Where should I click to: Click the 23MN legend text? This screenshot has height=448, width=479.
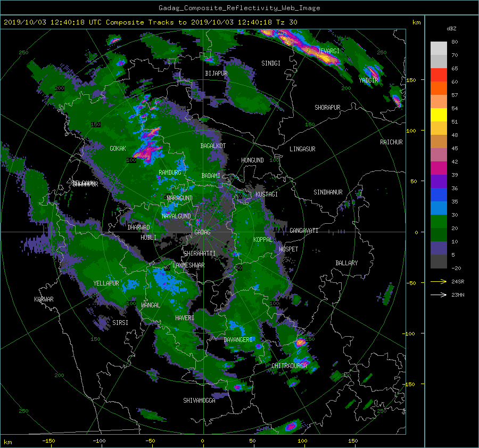click(x=458, y=295)
